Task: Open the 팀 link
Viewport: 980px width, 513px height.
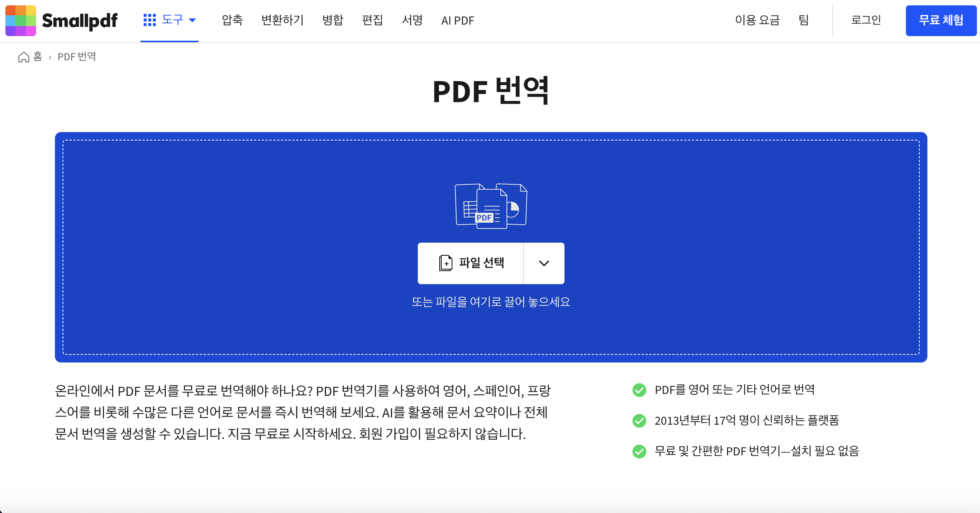Action: click(x=804, y=20)
